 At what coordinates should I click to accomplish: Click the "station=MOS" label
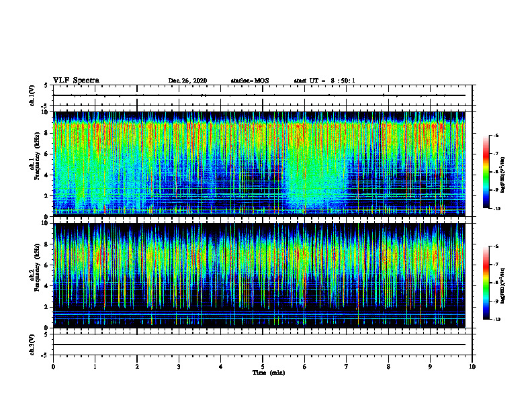coord(250,81)
